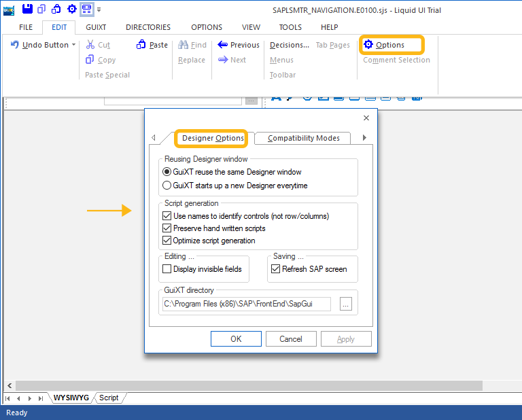Image resolution: width=522 pixels, height=420 pixels.
Task: Click the Paste clipboard icon in the ribbon
Action: click(141, 45)
